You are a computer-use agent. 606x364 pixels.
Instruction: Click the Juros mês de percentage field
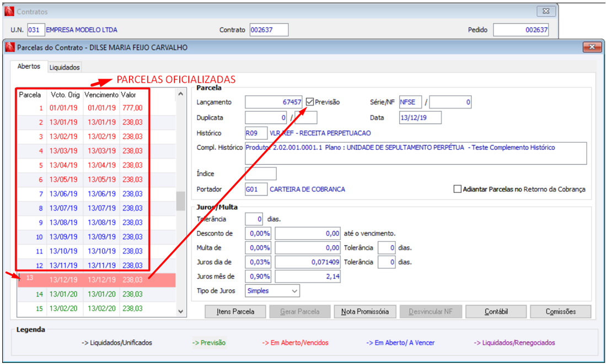[x=258, y=276]
